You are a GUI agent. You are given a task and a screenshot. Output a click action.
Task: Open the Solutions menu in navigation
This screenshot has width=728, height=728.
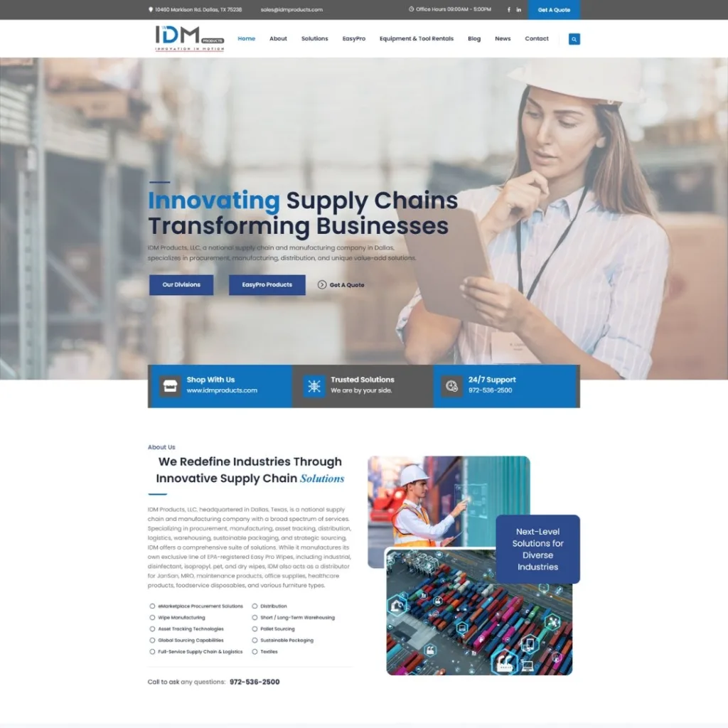coord(314,39)
